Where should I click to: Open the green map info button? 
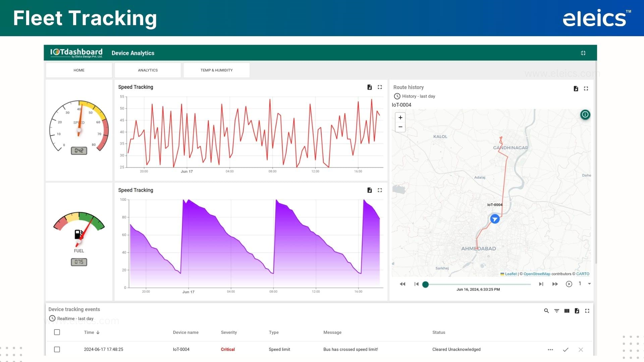(585, 115)
